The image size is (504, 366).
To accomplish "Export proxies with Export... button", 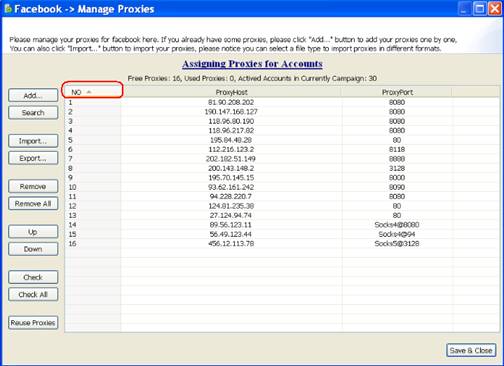I will 33,158.
